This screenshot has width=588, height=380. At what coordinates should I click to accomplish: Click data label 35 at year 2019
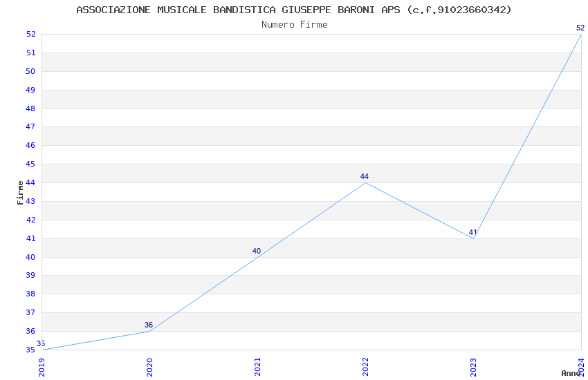click(41, 343)
